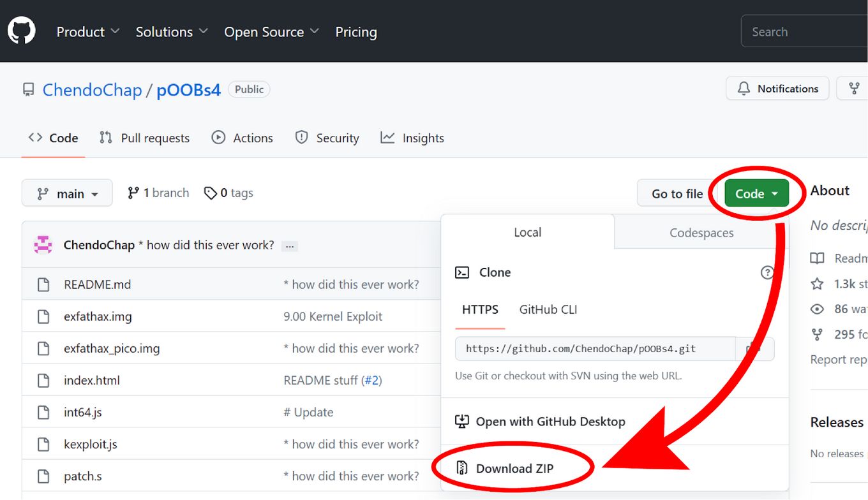The image size is (868, 500).
Task: Switch to the Actions tab
Action: click(x=243, y=138)
